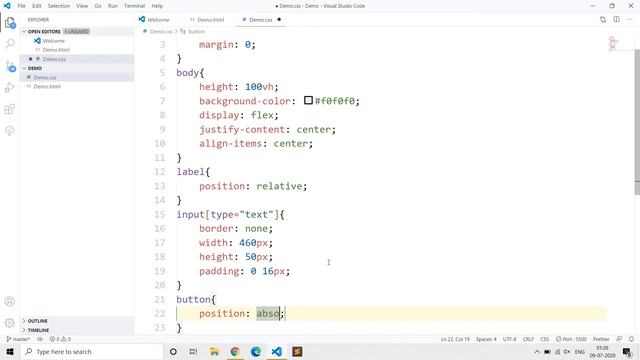Click button in the breadcrumb
640x360 pixels.
coord(196,31)
